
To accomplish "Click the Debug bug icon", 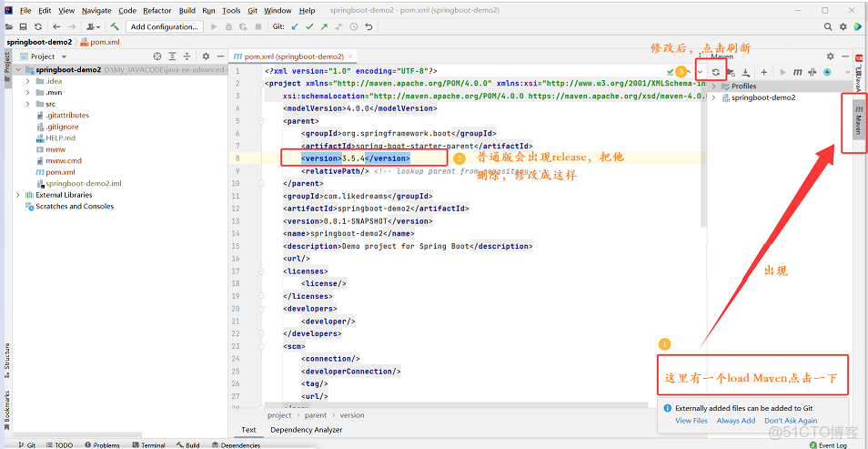I will tap(228, 26).
